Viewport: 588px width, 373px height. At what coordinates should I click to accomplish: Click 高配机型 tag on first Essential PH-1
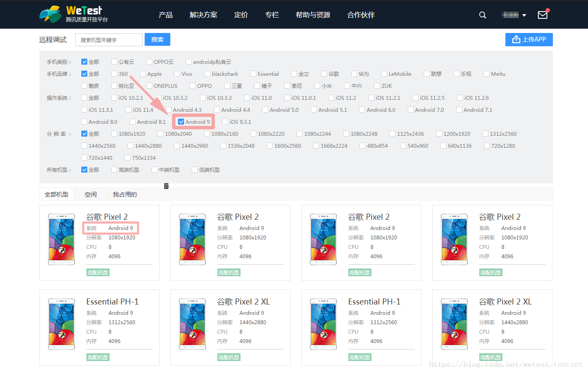tap(98, 357)
